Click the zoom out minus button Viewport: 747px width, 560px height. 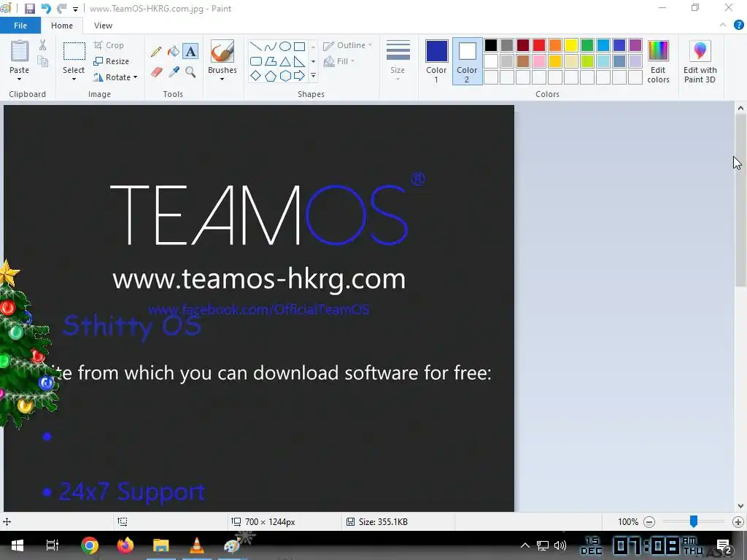click(649, 522)
